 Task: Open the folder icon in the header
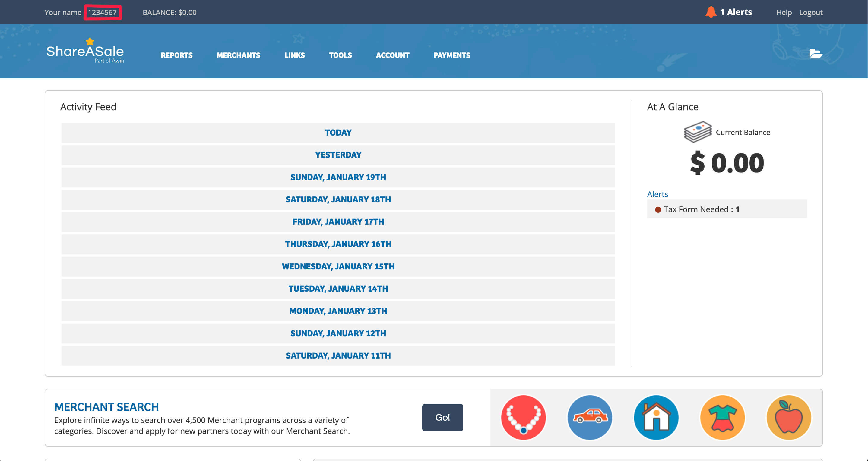tap(816, 54)
